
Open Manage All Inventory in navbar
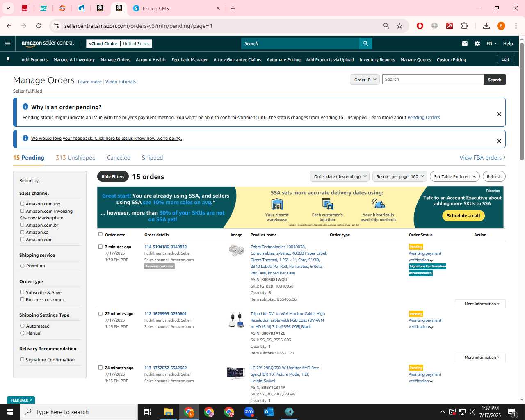(74, 59)
